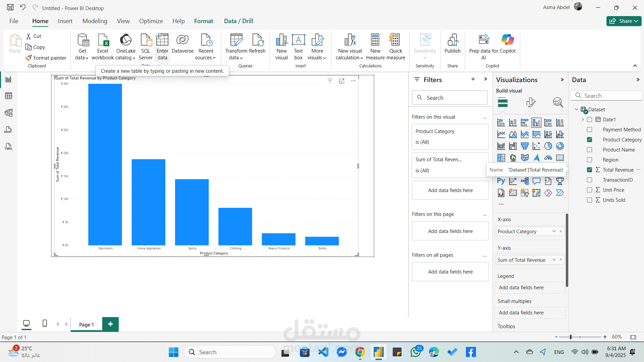The image size is (644, 362).
Task: Click the zoom slider handle
Action: point(571,337)
